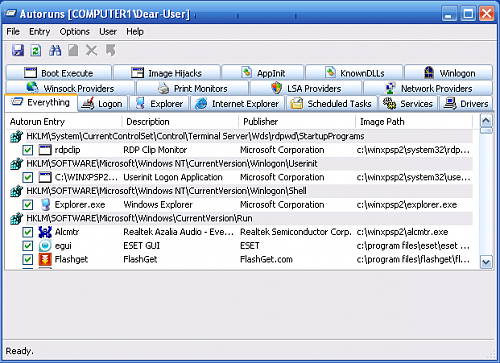The image size is (500, 363).
Task: Switch to the Scheduled Tasks tab
Action: coord(331,104)
